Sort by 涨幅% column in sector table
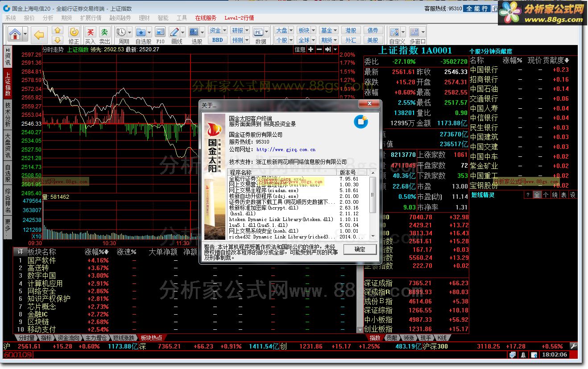588x369 pixels. pos(97,252)
